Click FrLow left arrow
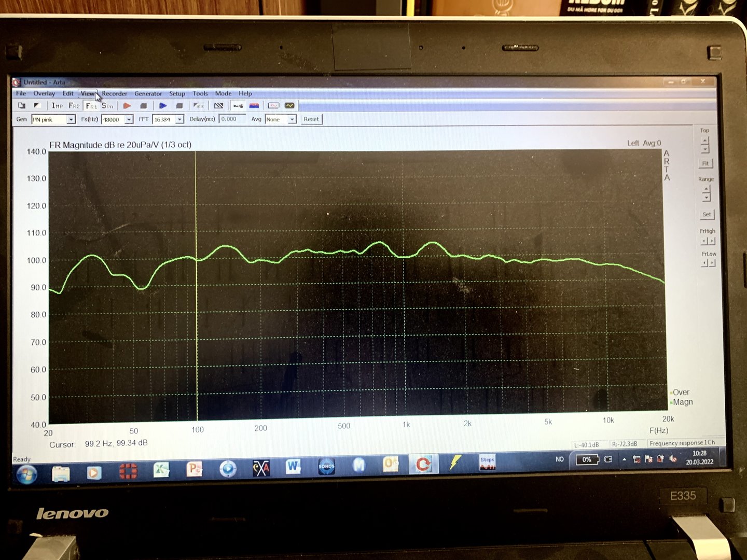The width and height of the screenshot is (747, 560). point(705,263)
